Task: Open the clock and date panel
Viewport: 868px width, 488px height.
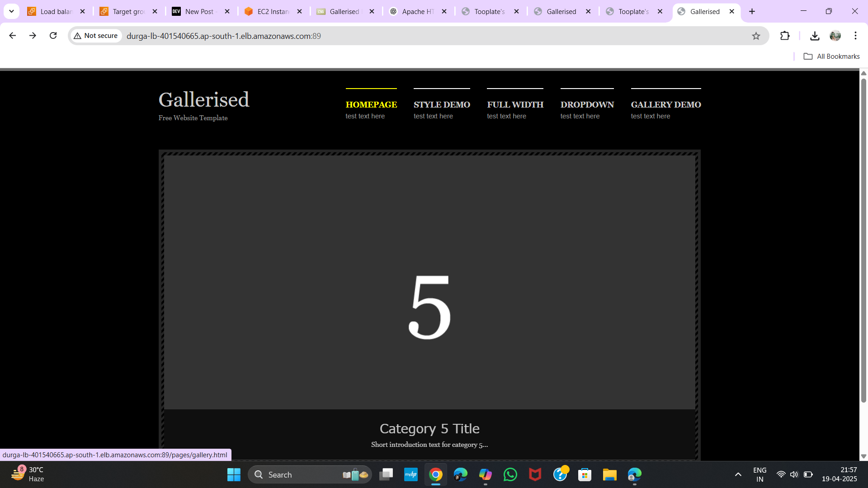Action: pyautogui.click(x=840, y=474)
